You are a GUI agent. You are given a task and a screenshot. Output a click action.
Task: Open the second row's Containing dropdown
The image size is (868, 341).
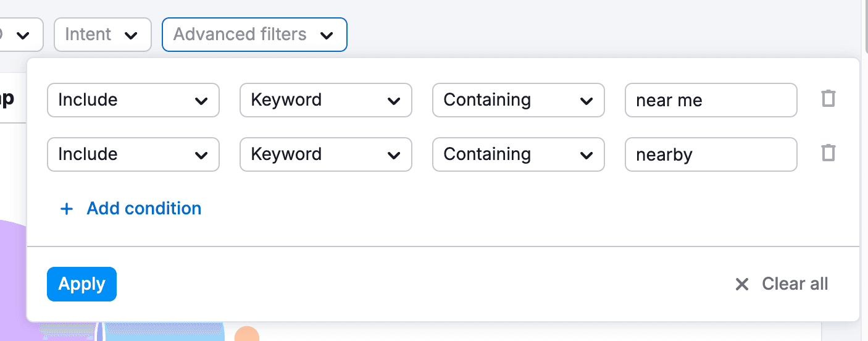coord(518,154)
